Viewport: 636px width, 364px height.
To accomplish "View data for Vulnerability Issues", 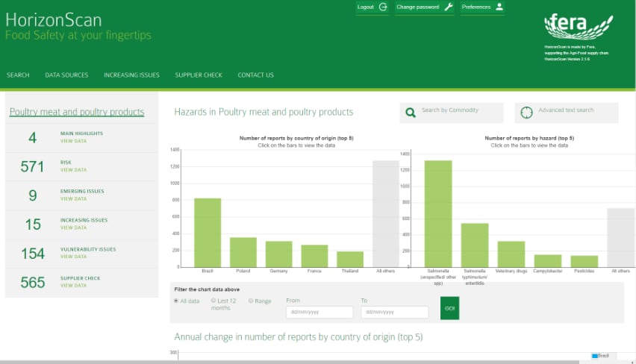I will 73,257.
